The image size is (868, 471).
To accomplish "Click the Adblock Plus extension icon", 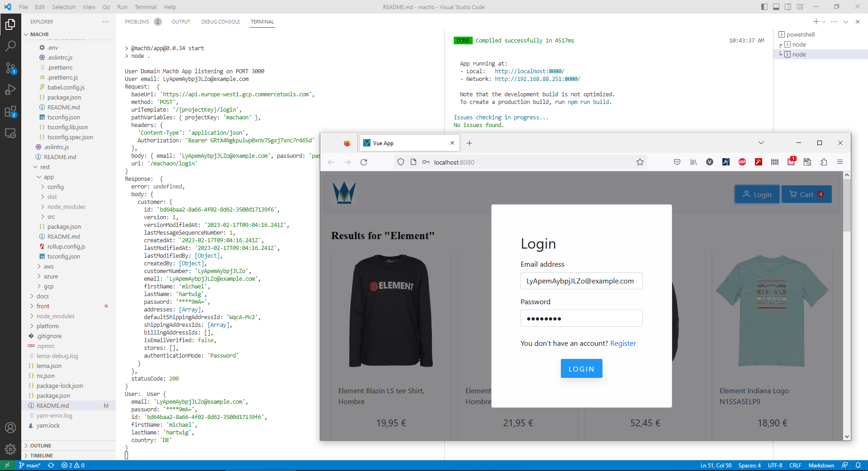I will pyautogui.click(x=742, y=162).
